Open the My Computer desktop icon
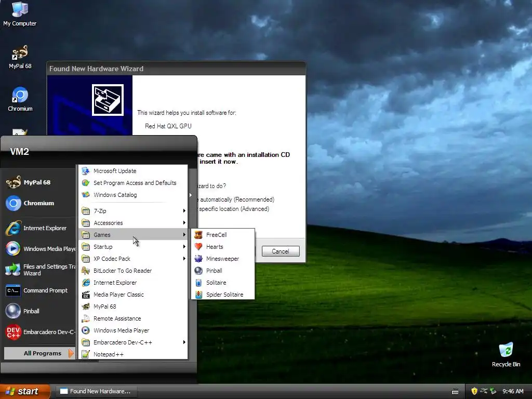 (20, 14)
